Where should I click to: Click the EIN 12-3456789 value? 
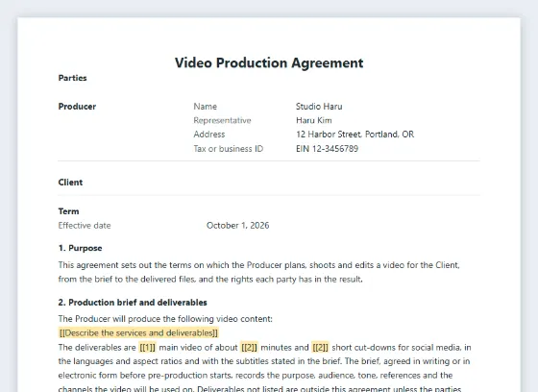pos(327,149)
